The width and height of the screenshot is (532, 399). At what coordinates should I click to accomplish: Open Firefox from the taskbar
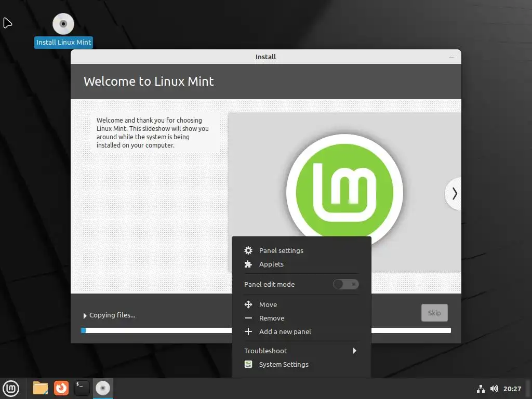(x=61, y=388)
